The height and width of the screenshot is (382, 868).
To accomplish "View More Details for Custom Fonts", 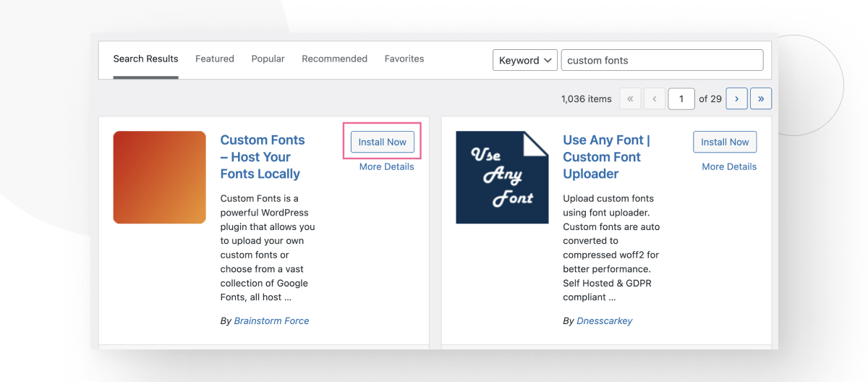I will pos(386,166).
